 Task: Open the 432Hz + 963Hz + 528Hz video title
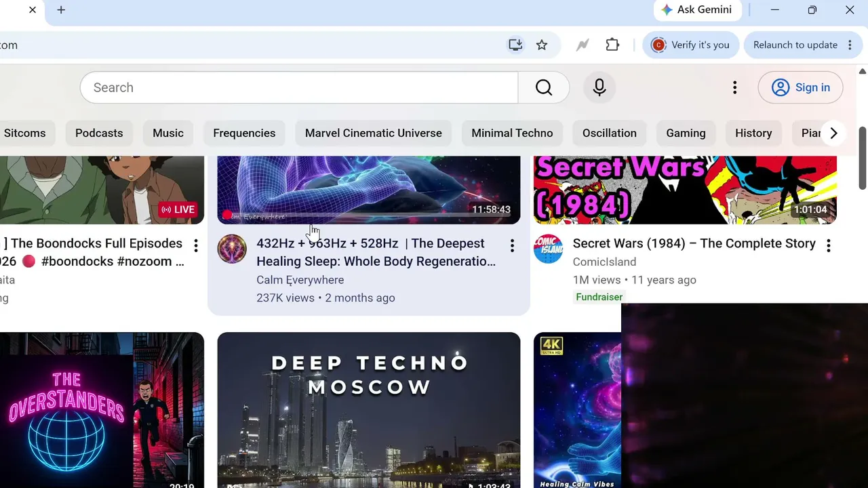[376, 252]
